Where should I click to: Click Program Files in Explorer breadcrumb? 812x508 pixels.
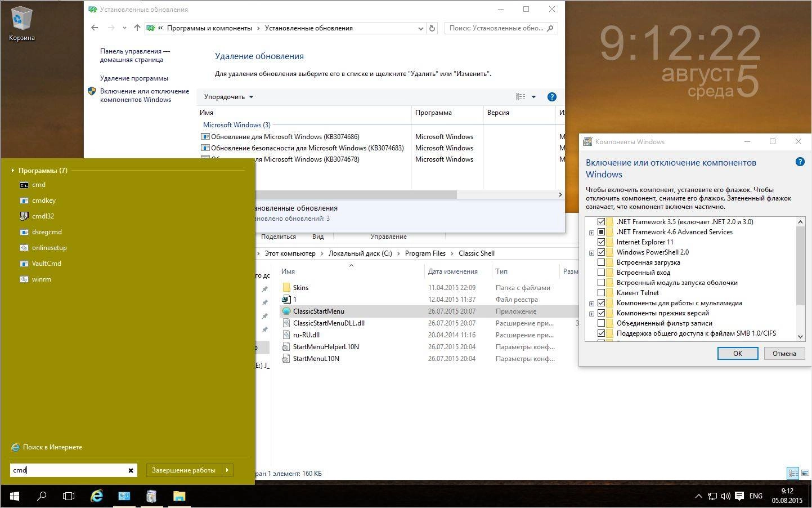point(425,253)
